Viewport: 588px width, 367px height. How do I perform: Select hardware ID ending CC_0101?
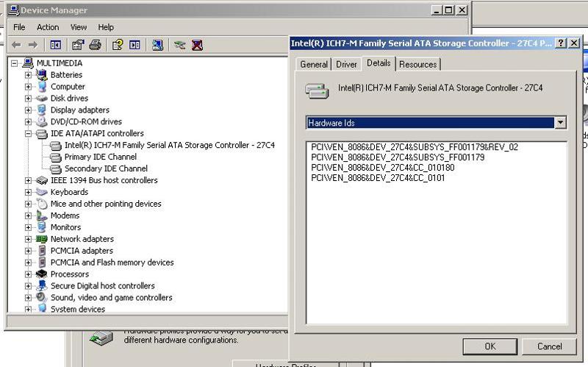378,178
